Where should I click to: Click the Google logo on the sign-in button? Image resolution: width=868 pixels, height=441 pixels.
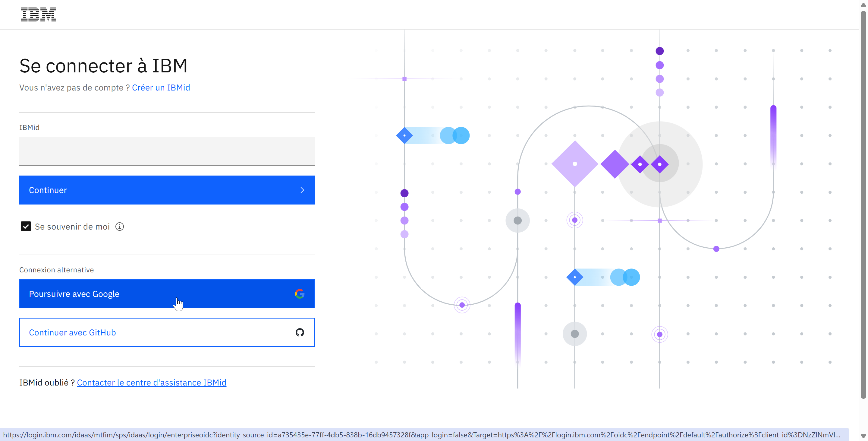pos(300,294)
